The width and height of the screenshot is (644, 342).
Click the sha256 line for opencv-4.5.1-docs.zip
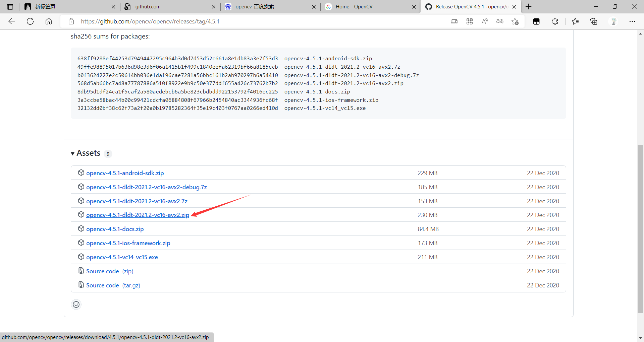[x=214, y=92]
